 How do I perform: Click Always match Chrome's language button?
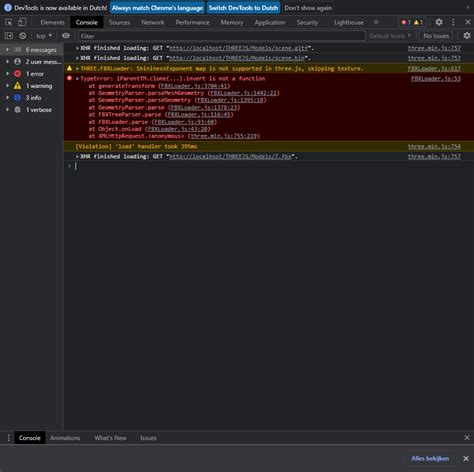pyautogui.click(x=157, y=8)
